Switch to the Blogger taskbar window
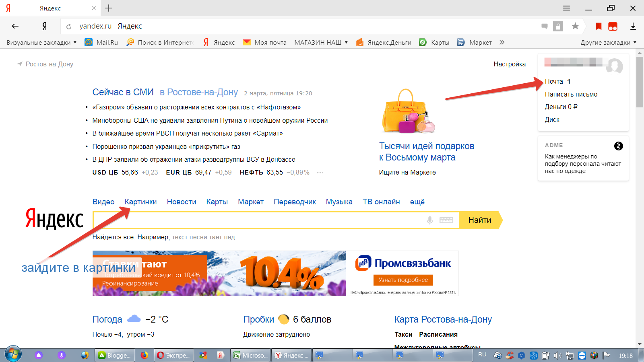644x362 pixels. coord(115,355)
